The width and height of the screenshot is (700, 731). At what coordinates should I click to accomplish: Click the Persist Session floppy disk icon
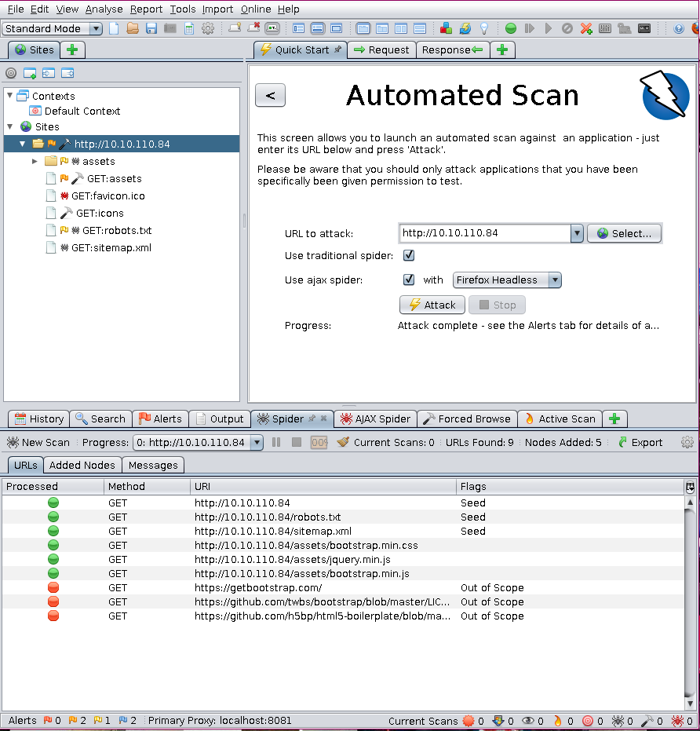(x=151, y=28)
